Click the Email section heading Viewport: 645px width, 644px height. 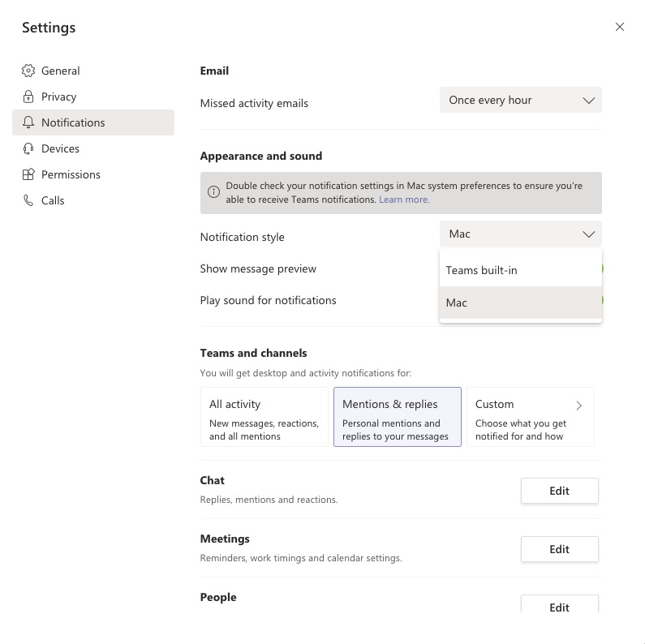214,71
